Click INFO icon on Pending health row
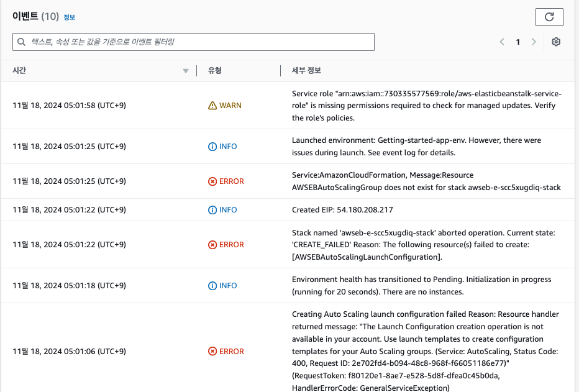This screenshot has width=579, height=392. pyautogui.click(x=212, y=286)
